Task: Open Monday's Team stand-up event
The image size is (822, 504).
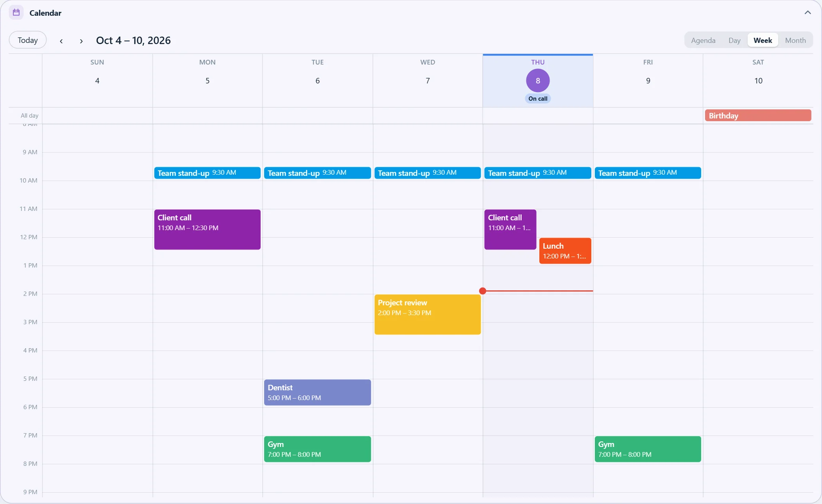Action: [207, 173]
